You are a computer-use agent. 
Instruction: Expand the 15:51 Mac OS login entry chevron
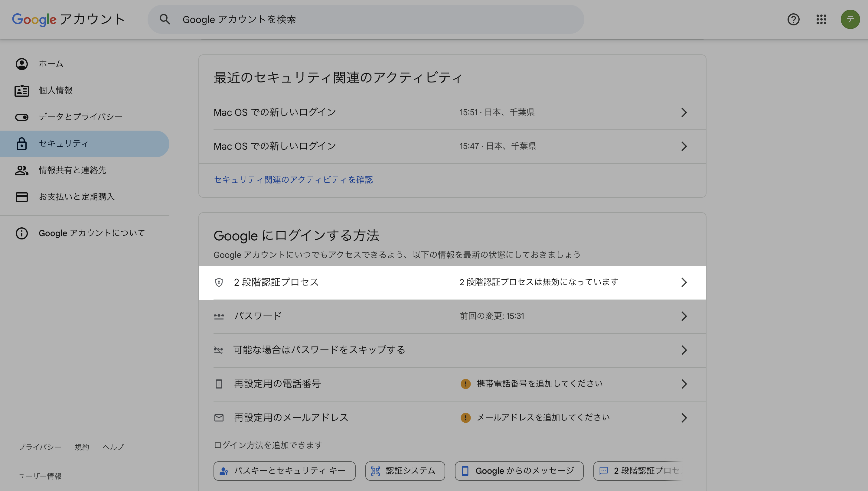pos(684,112)
